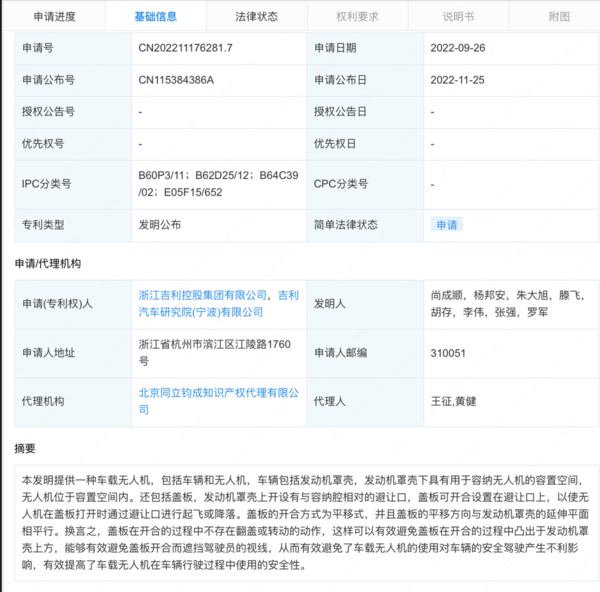The image size is (600, 592).
Task: Click the 申请人邮编 label cell
Action: 365,353
